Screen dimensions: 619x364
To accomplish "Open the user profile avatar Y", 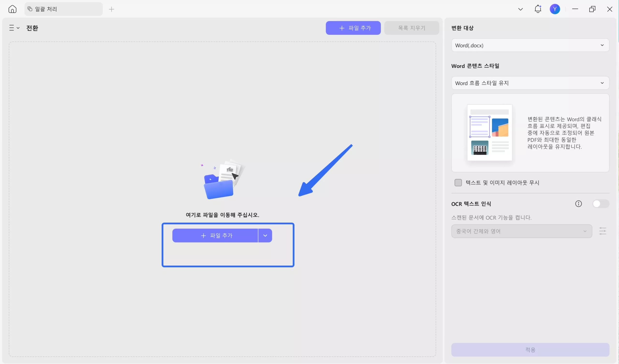I will 555,9.
